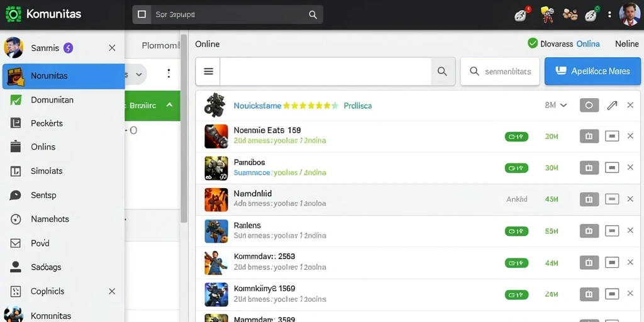Open the 8M dropdown in Nouicksfame row
The width and height of the screenshot is (644, 322).
[x=556, y=106]
